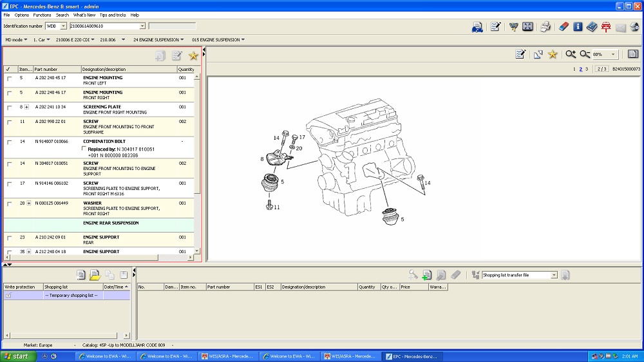The height and width of the screenshot is (362, 644).
Task: Expand item 20 WASHER plus box
Action: tap(29, 203)
